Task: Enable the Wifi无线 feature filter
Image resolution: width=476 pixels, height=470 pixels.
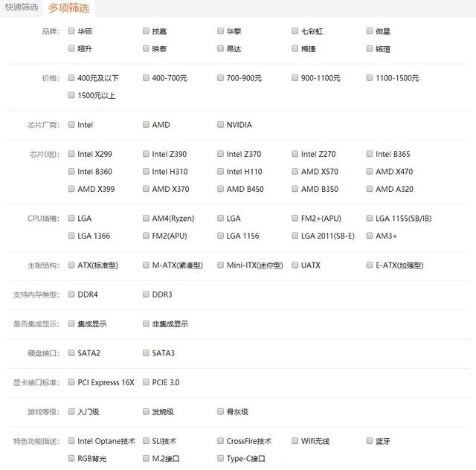Action: point(295,441)
